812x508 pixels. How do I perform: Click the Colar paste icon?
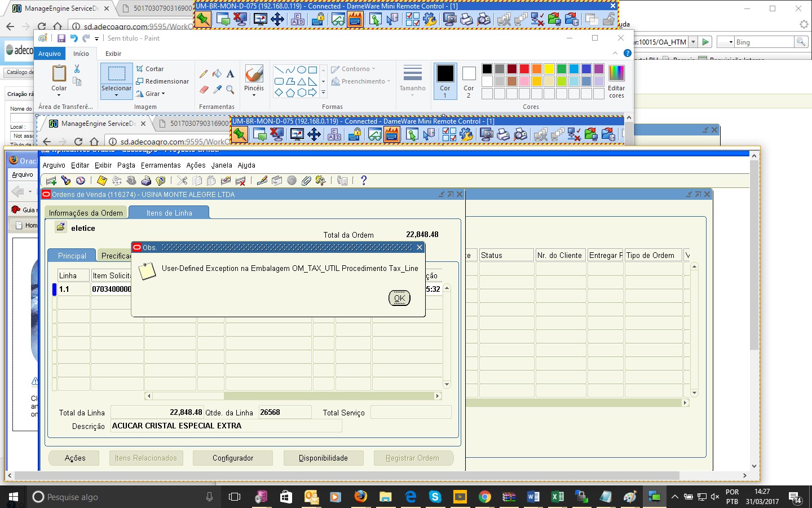click(59, 74)
